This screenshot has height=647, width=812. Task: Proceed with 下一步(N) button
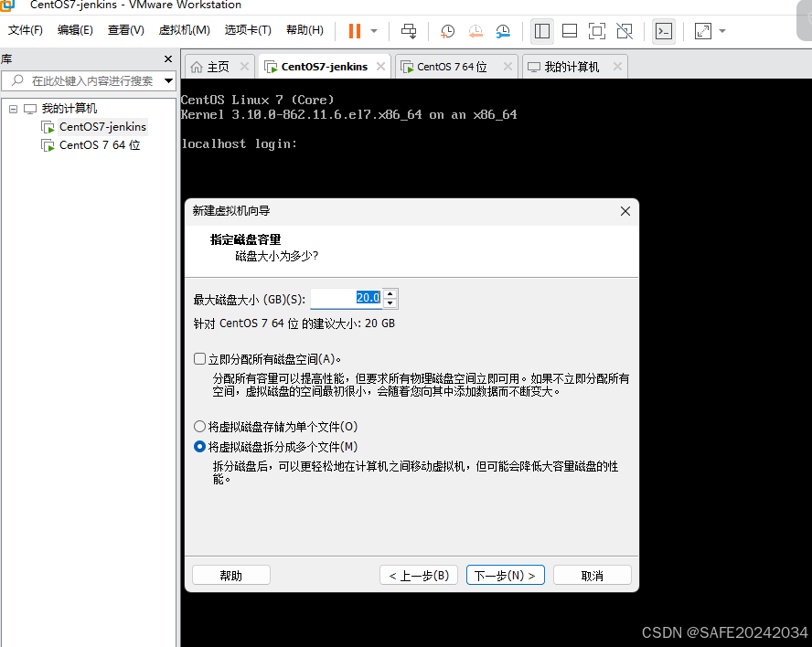506,575
